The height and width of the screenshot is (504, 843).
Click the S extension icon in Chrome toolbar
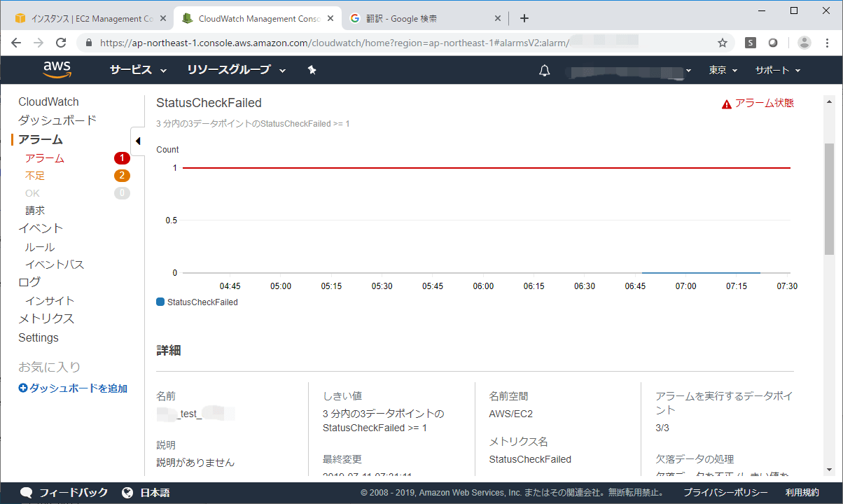[x=751, y=43]
